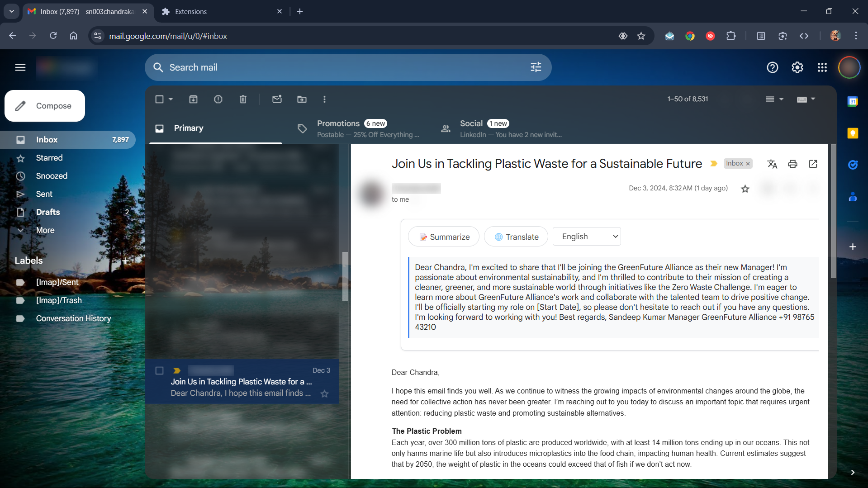Screen dimensions: 868x488
Task: Open the Inbox folder
Action: (68, 140)
